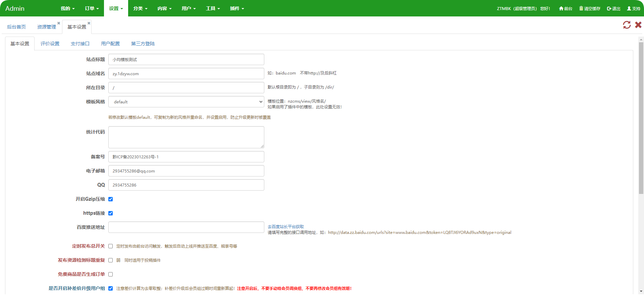
Task: Expand the 工具 menu
Action: click(x=213, y=8)
